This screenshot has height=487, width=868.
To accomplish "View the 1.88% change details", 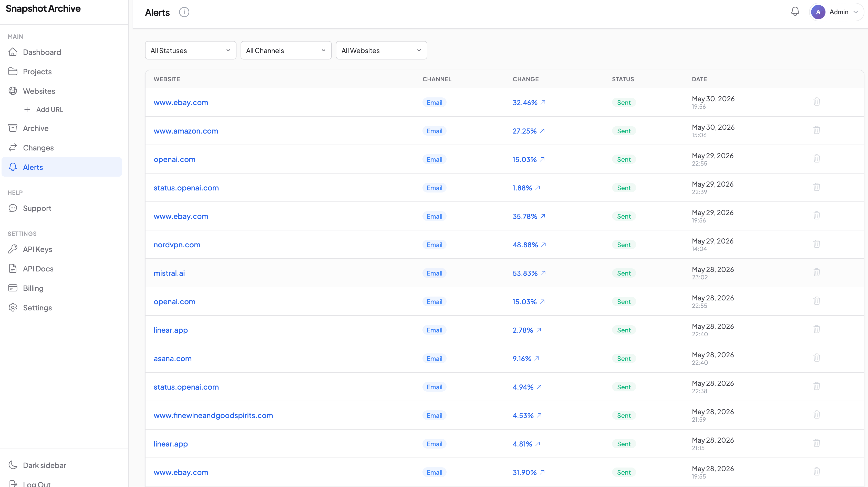I will [526, 188].
